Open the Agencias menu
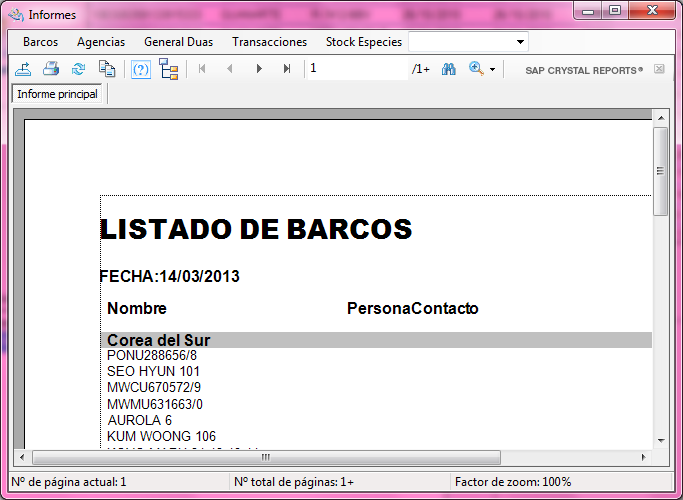Viewport: 683px width, 500px height. pos(101,42)
